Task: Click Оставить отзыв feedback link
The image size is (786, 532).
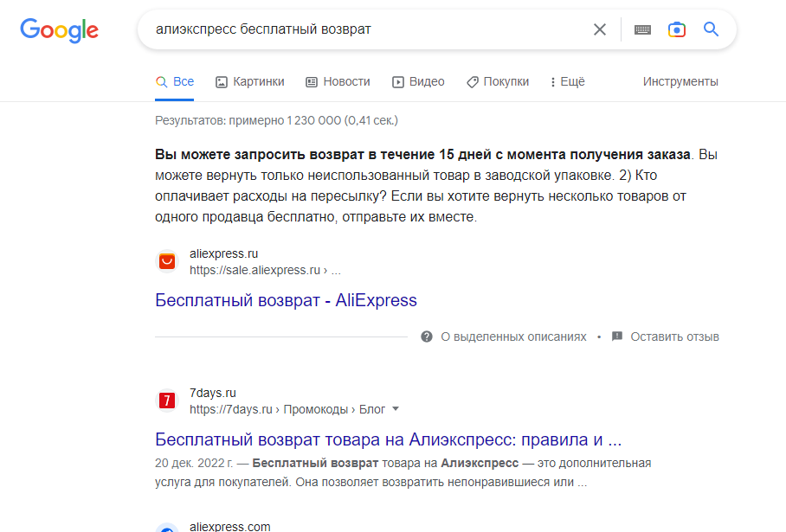Action: pos(674,337)
